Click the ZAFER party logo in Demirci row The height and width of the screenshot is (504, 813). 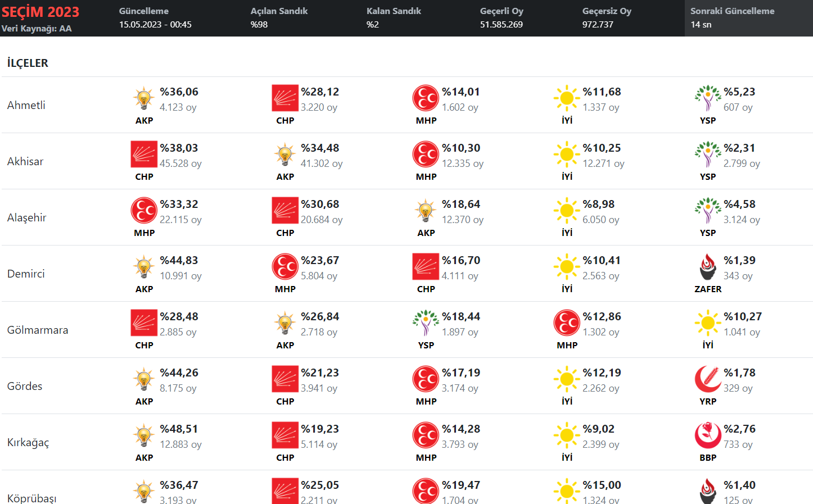[x=708, y=267]
